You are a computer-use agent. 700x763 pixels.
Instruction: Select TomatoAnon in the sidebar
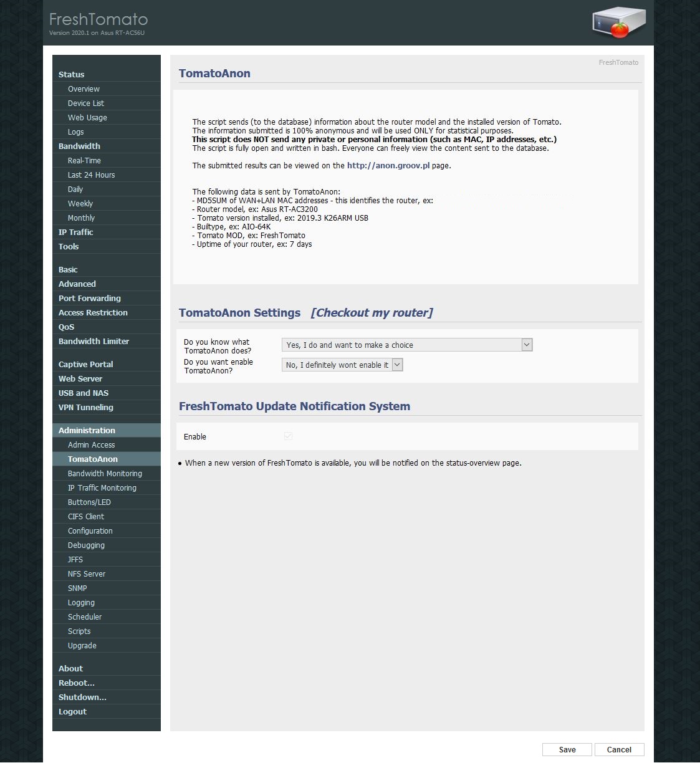[107, 459]
